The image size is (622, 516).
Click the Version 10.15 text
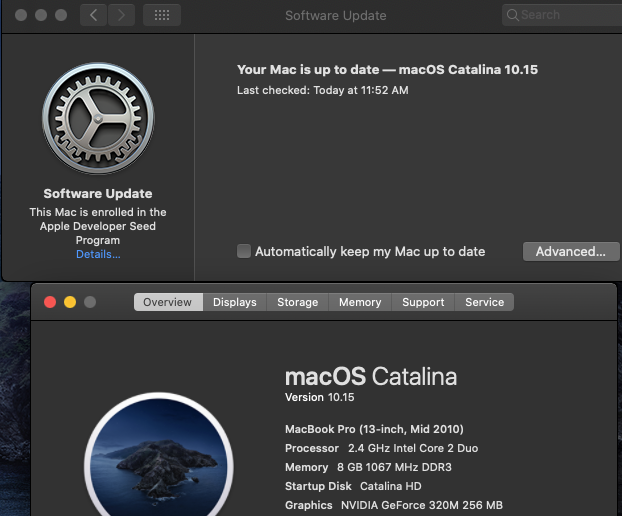(x=319, y=397)
